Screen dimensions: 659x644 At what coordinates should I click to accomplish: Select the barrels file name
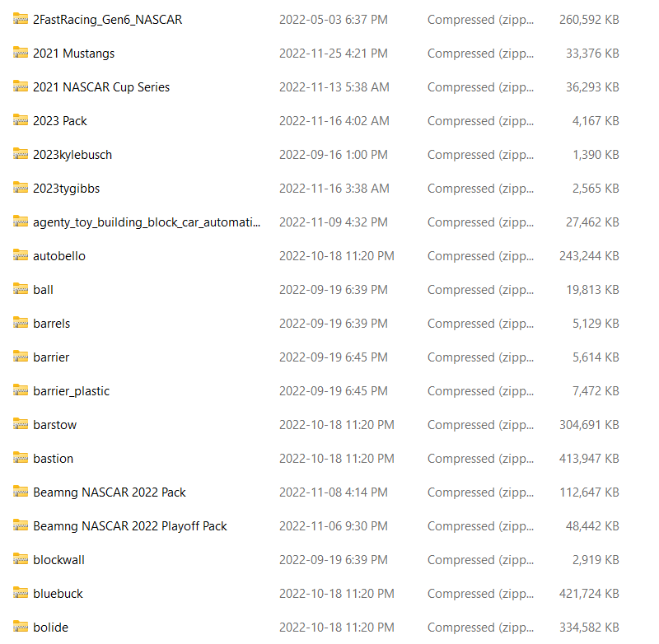[x=51, y=324]
